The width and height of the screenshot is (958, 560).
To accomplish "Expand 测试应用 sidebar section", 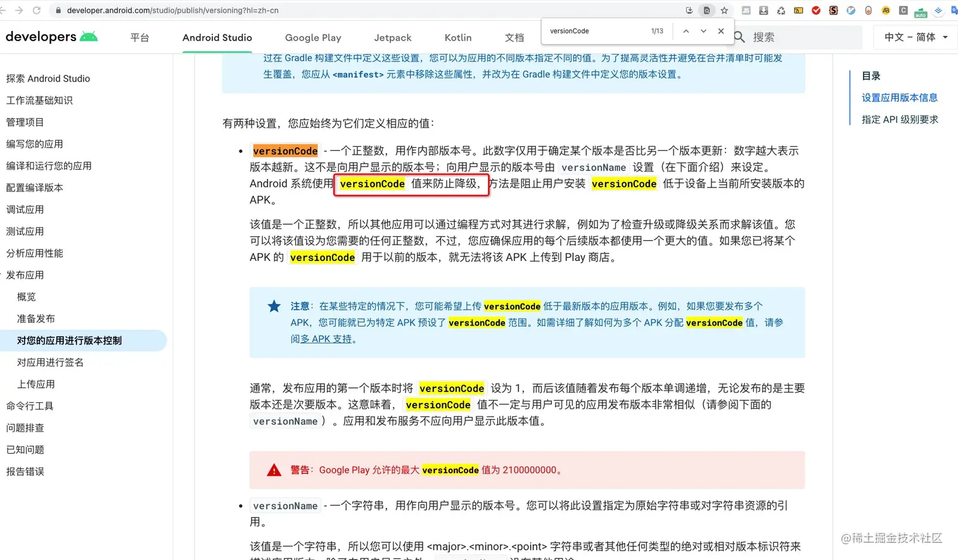I will coord(25,231).
